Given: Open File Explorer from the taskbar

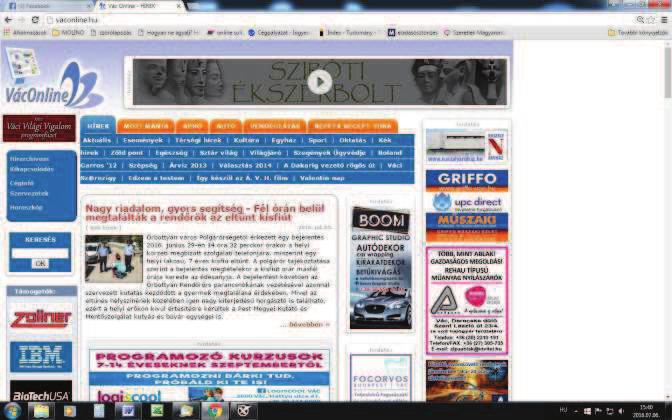Looking at the screenshot, I should pos(41,411).
